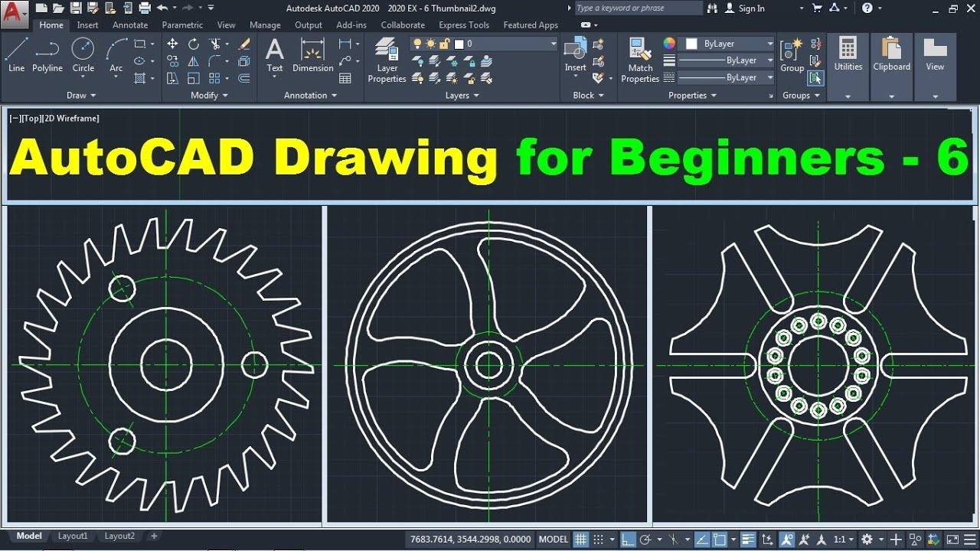Click the Stretch tool icon
Screen dimensions: 980x551
click(x=172, y=78)
